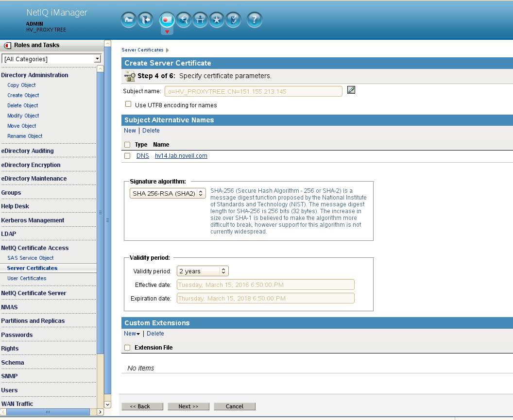
Task: Click the Effective date field
Action: 266,285
